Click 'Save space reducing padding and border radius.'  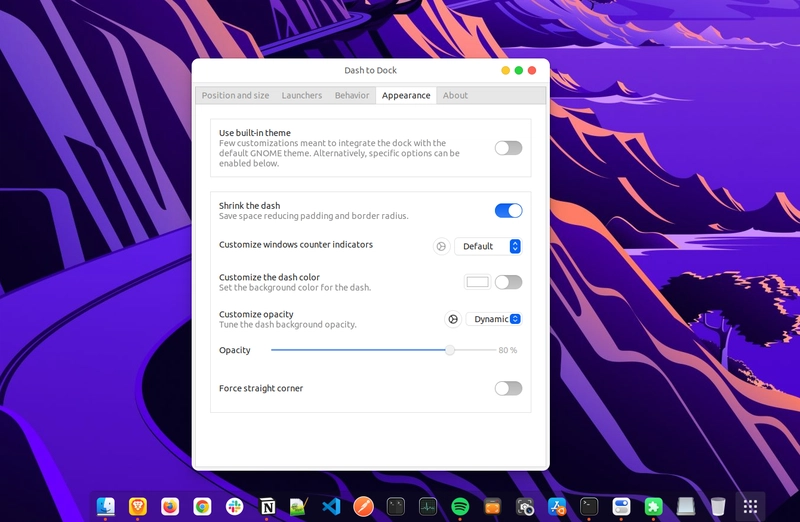coord(314,216)
